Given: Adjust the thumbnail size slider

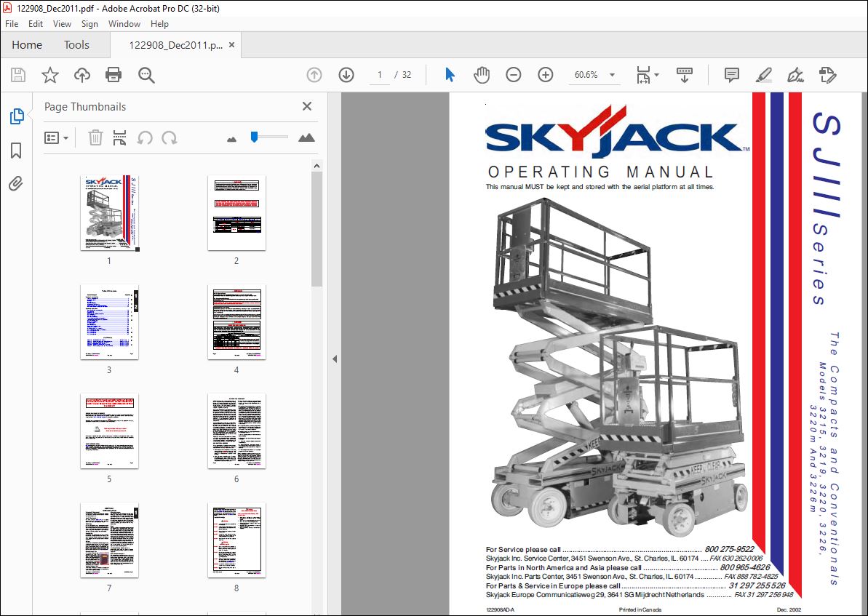Looking at the screenshot, I should click(254, 137).
